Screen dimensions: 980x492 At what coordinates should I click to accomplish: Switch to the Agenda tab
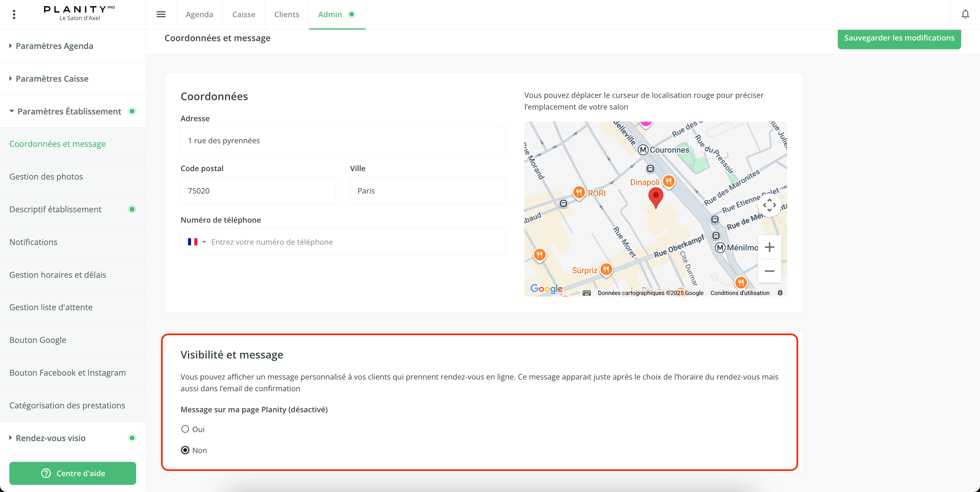(199, 15)
